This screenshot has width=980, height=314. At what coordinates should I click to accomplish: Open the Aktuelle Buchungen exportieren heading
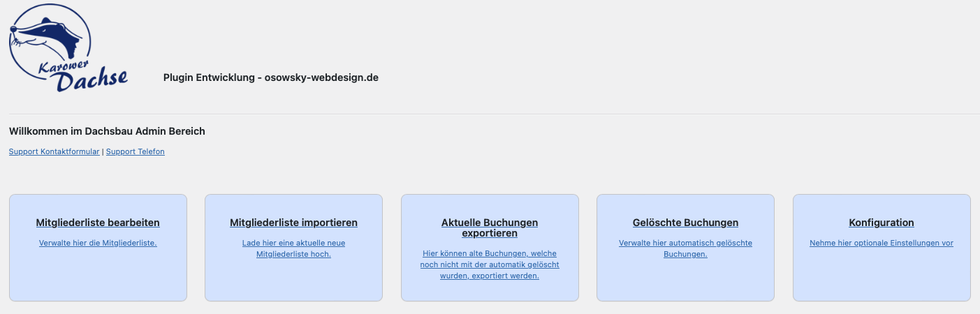pyautogui.click(x=490, y=227)
